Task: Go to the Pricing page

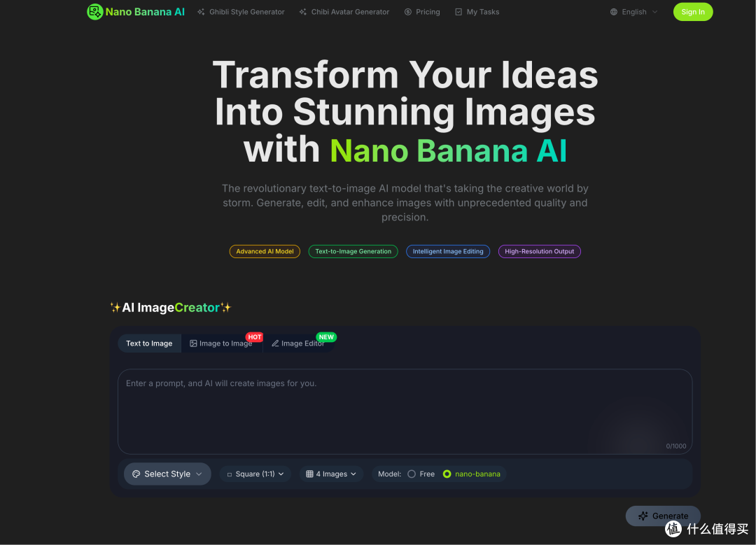Action: coord(422,12)
